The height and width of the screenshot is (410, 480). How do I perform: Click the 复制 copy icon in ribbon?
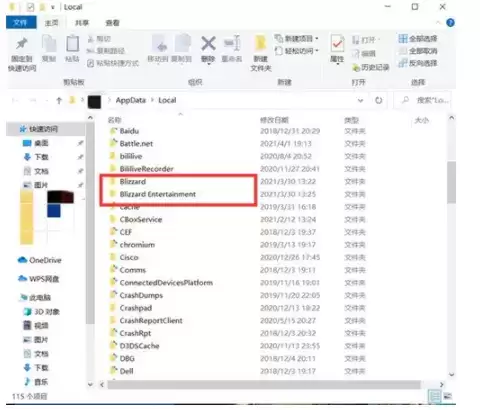49,44
